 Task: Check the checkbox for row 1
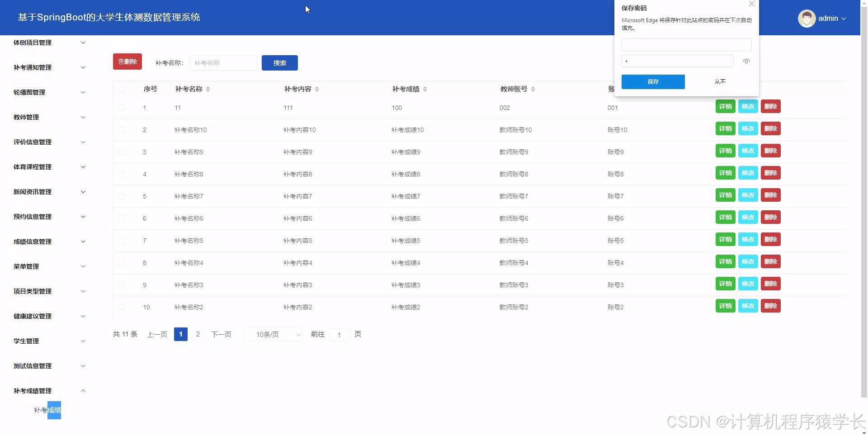click(x=121, y=108)
